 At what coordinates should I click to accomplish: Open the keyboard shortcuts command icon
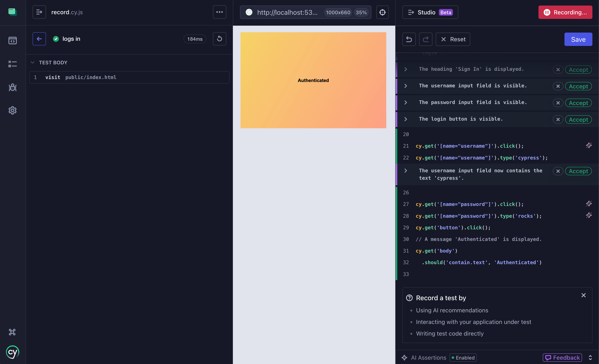click(x=12, y=332)
